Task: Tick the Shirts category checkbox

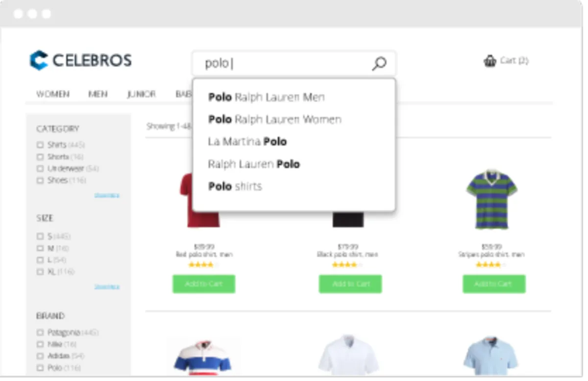Action: (x=40, y=145)
